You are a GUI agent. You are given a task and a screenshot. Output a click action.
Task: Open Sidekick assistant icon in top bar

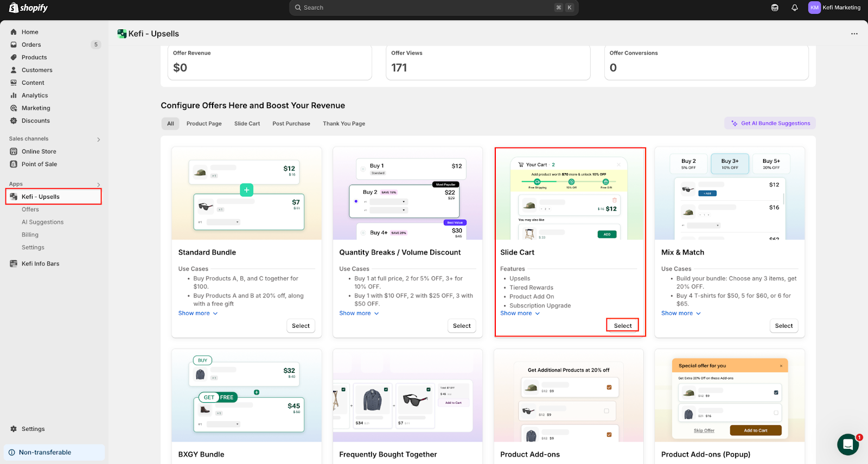[x=775, y=8]
